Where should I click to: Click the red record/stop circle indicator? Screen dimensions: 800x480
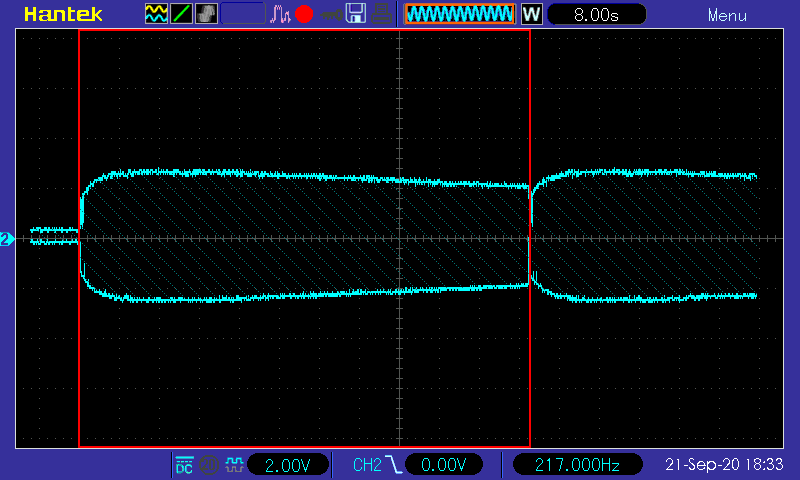click(304, 14)
